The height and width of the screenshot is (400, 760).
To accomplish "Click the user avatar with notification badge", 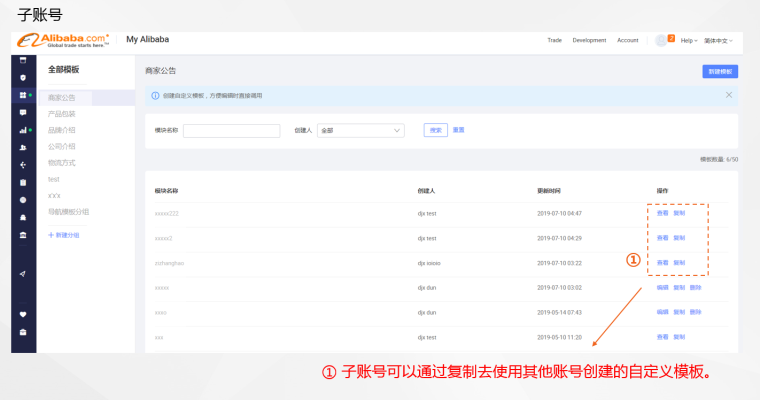I will tap(664, 40).
